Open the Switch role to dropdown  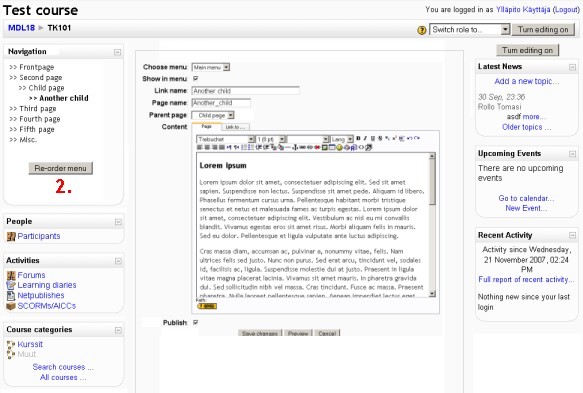pyautogui.click(x=469, y=29)
